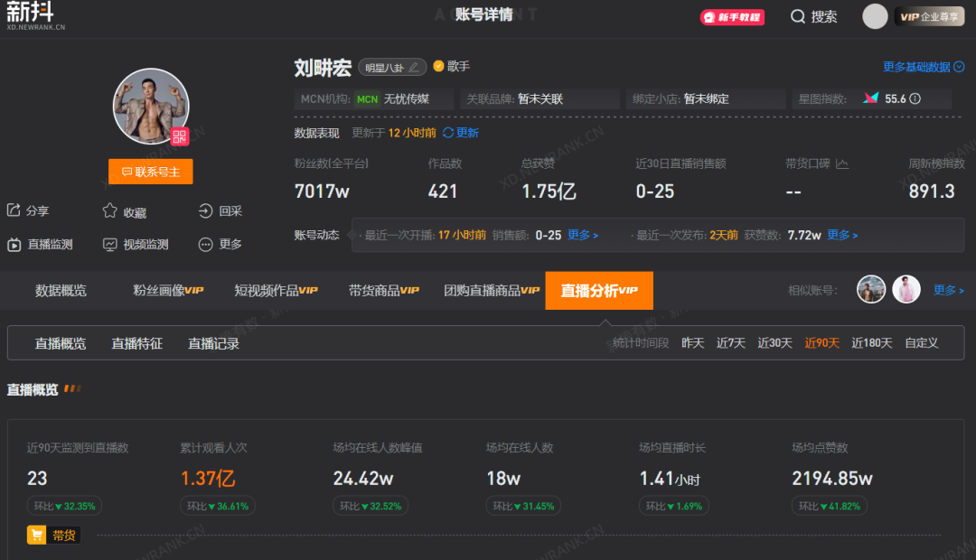Click the 回采 icon
This screenshot has height=560, width=976.
coord(205,211)
